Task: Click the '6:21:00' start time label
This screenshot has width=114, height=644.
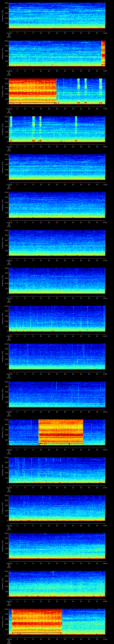Action: click(9, 298)
